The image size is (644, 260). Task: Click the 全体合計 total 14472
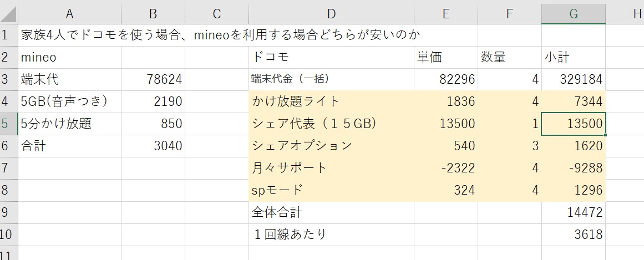(574, 212)
